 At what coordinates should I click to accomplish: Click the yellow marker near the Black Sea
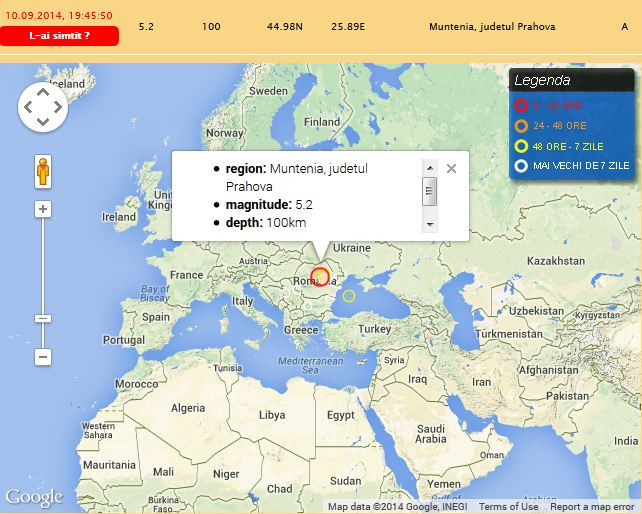point(349,295)
